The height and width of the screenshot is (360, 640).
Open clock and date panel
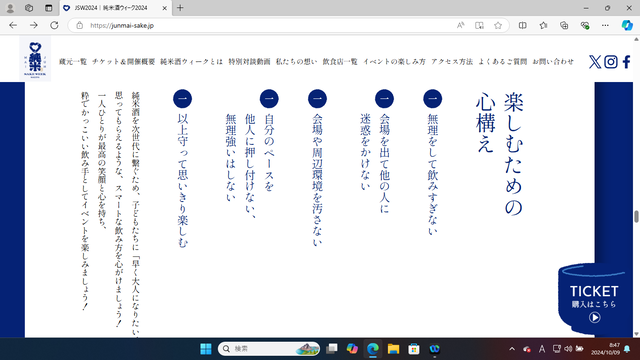(x=605, y=349)
